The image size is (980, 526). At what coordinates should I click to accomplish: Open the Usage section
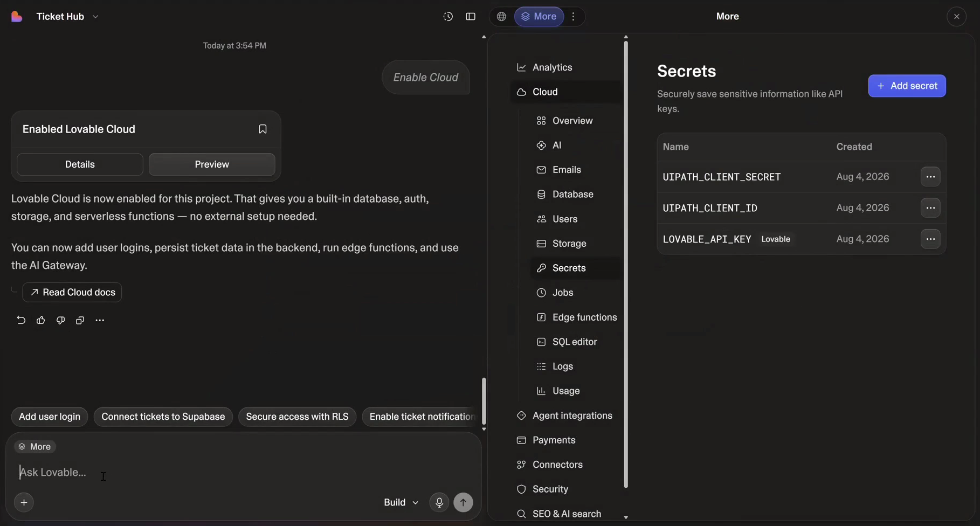(x=576, y=391)
